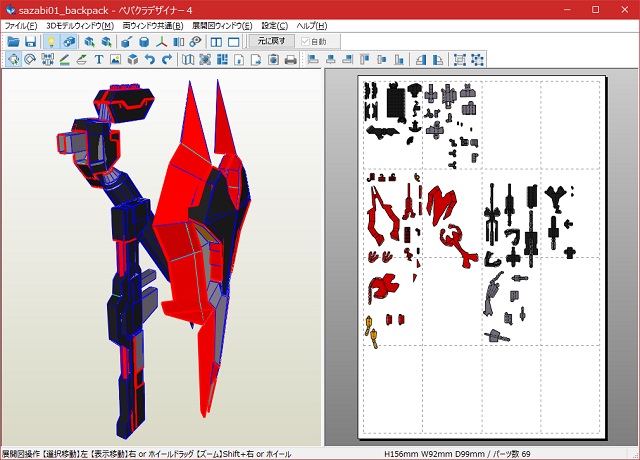640x460 pixels.
Task: Click the 3D cube icon in second toolbar
Action: pos(133,60)
